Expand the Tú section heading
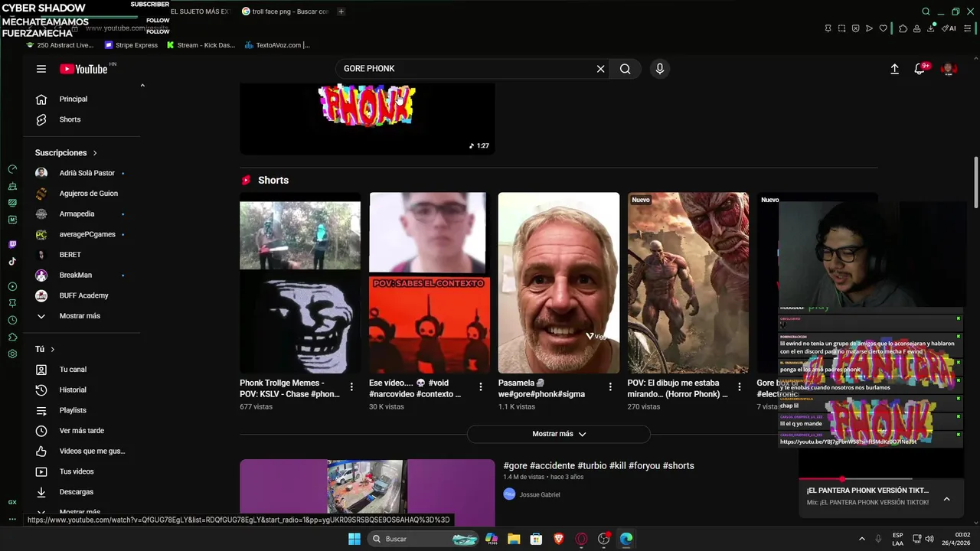The image size is (980, 551). tap(45, 349)
